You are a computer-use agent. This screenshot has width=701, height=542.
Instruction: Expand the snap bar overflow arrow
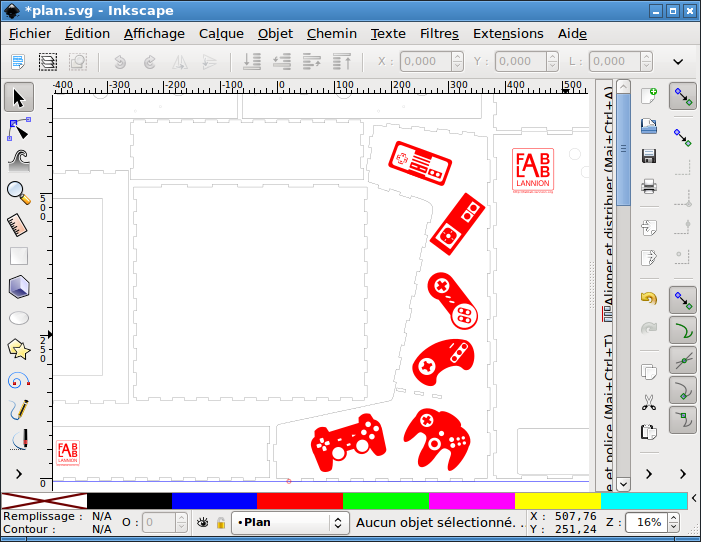tap(683, 474)
